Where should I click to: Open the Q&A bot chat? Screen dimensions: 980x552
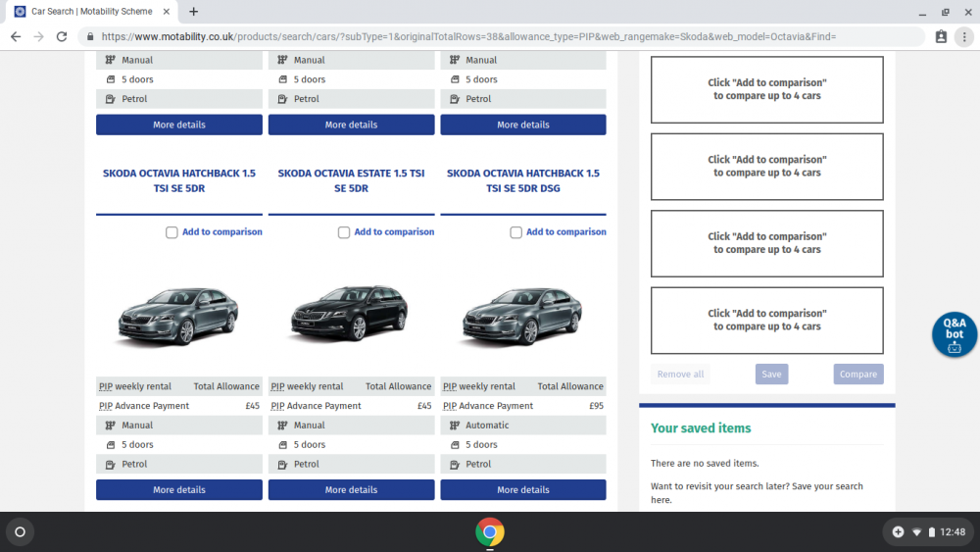tap(954, 334)
